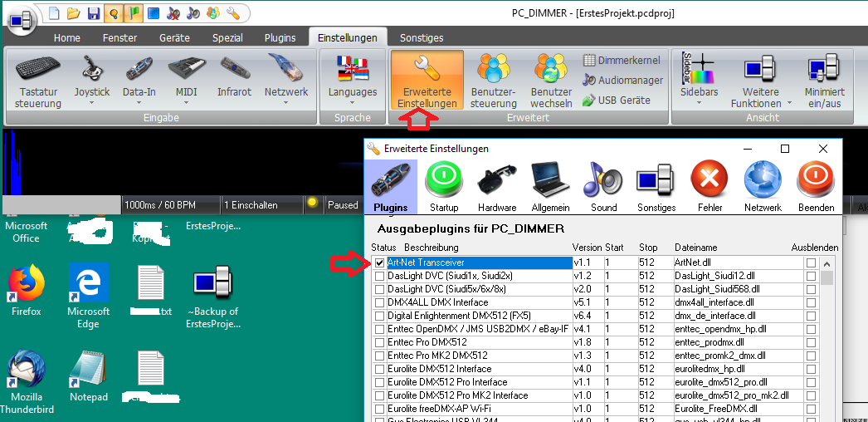Image resolution: width=868 pixels, height=422 pixels.
Task: Open the Audiomanager ribbon item
Action: point(622,80)
